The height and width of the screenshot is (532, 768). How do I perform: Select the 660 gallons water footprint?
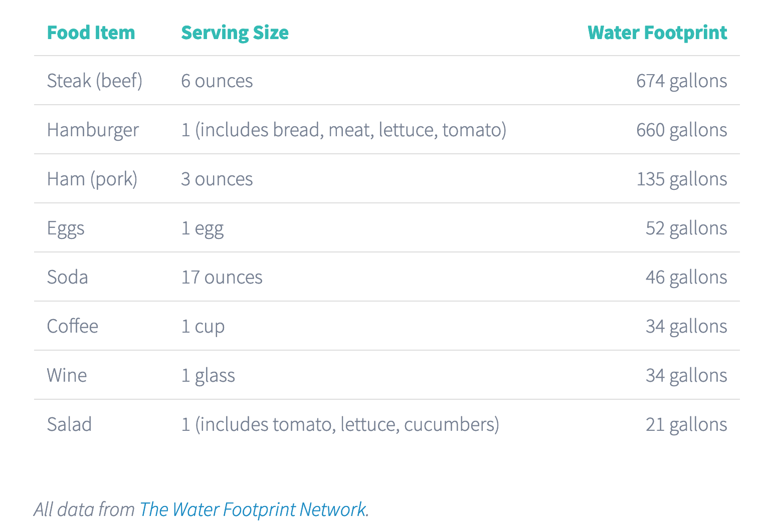pos(681,130)
